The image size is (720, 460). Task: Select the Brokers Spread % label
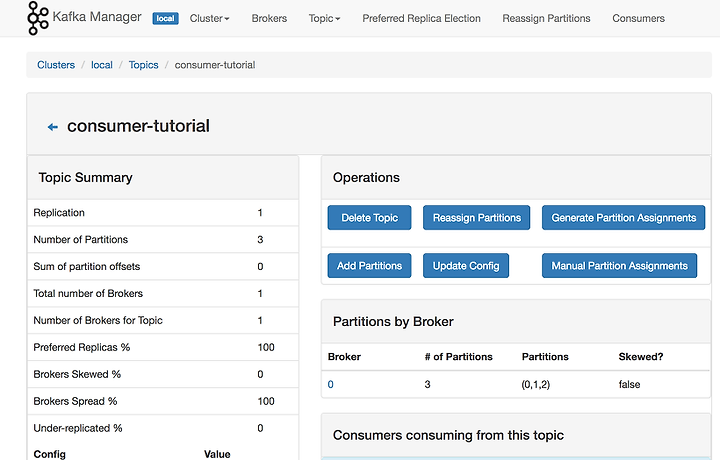point(75,401)
